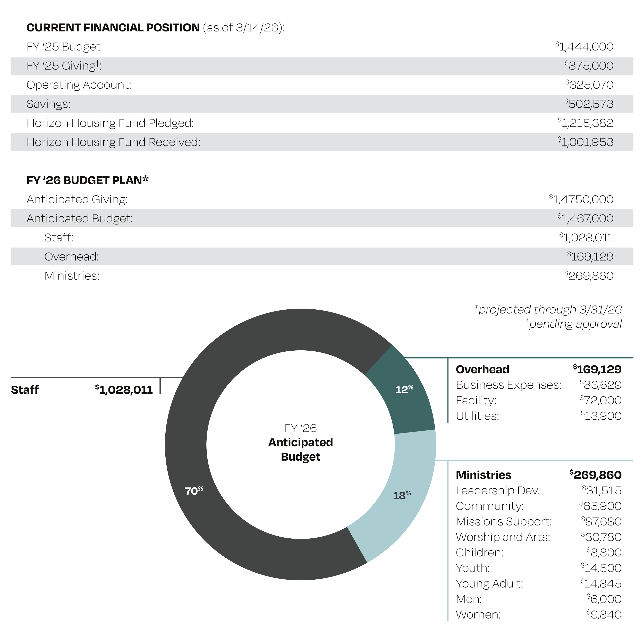Click the Worship and Arts amount
This screenshot has height=644, width=644.
601,537
